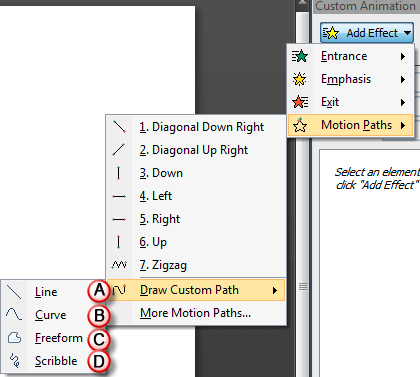Click the scrollbar up arrow
The width and height of the screenshot is (420, 377).
[303, 3]
